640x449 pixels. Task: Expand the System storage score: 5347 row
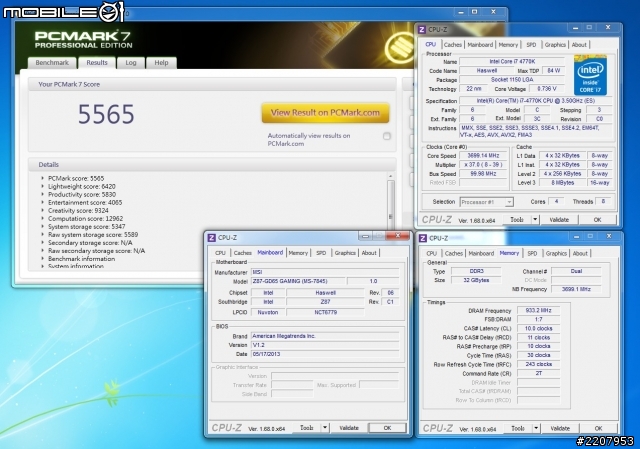[x=42, y=227]
